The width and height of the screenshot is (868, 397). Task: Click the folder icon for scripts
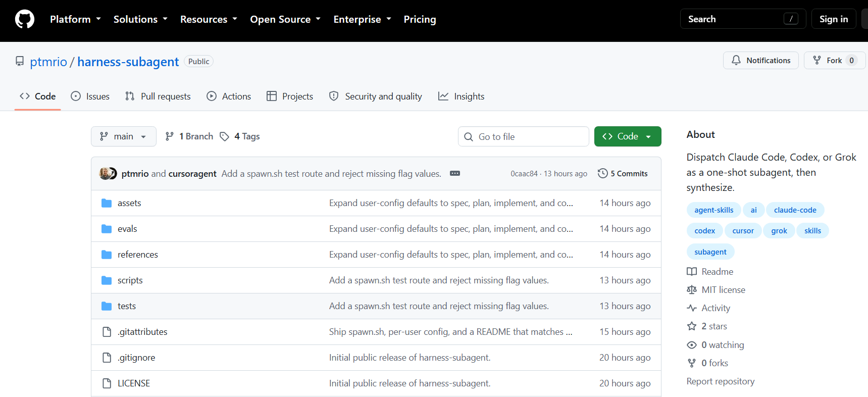(x=107, y=280)
